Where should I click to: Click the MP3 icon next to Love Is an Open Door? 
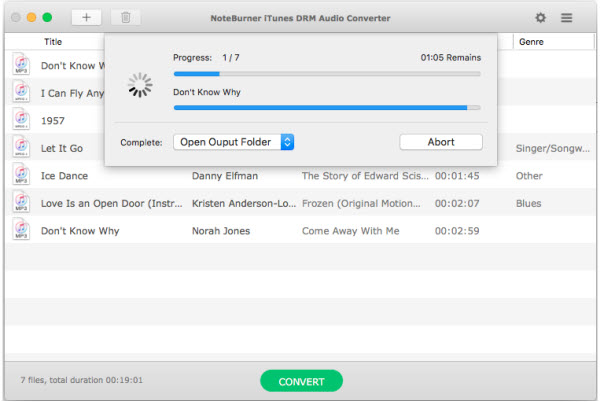pyautogui.click(x=21, y=202)
